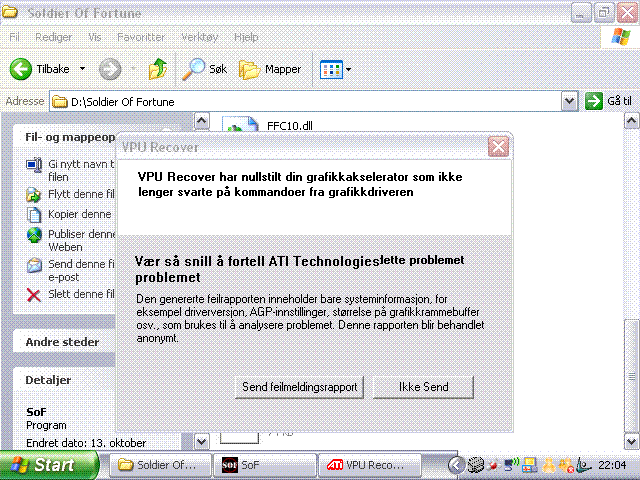Switch to the SoF taskbar button
This screenshot has width=640, height=480.
pos(265,465)
